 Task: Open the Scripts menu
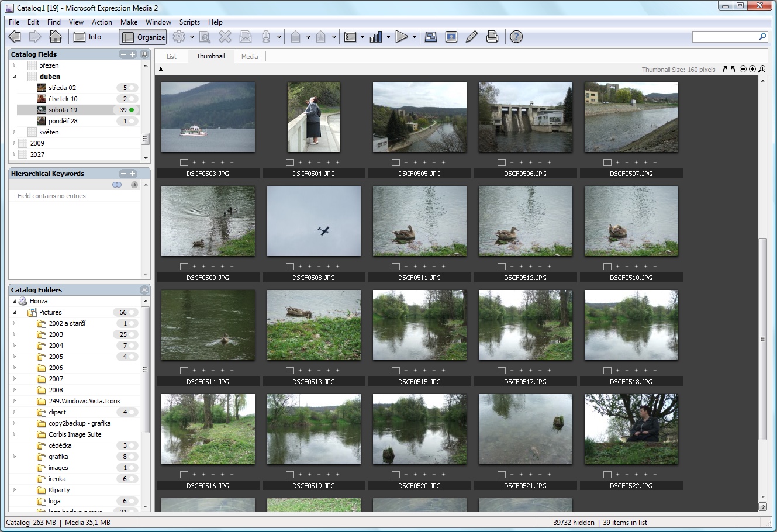pyautogui.click(x=189, y=22)
